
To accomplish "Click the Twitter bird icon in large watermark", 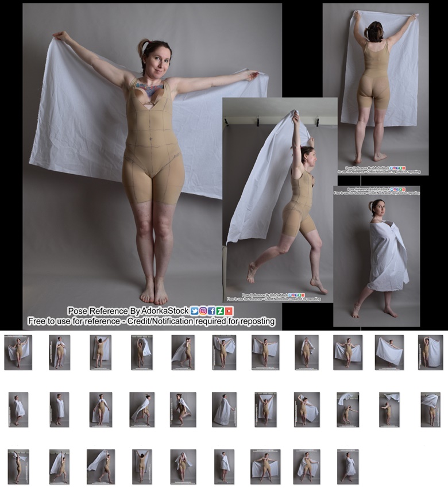I will tap(195, 311).
